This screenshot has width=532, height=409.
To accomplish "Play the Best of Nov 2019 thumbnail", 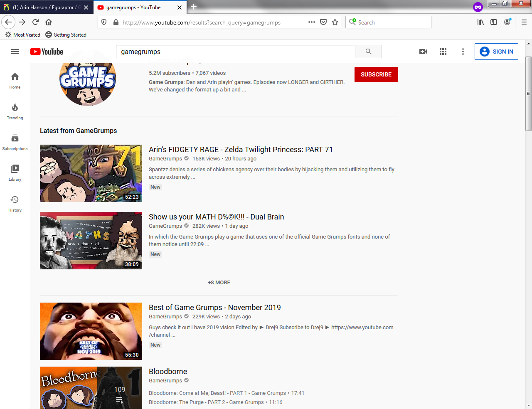I will point(91,331).
